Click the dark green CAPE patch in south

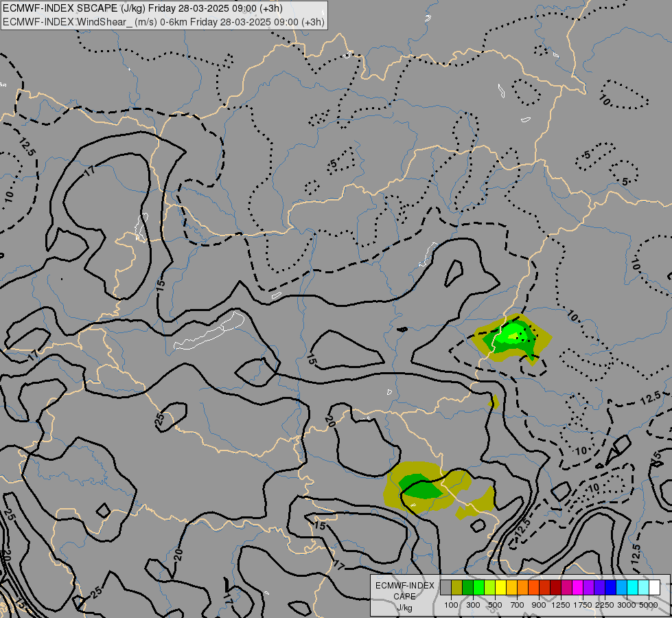(419, 487)
